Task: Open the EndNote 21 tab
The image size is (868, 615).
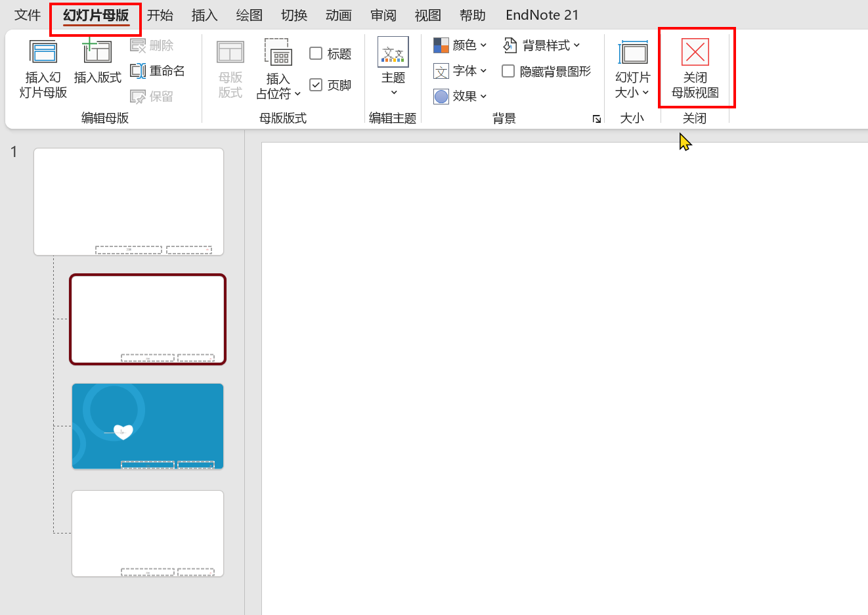Action: [542, 15]
